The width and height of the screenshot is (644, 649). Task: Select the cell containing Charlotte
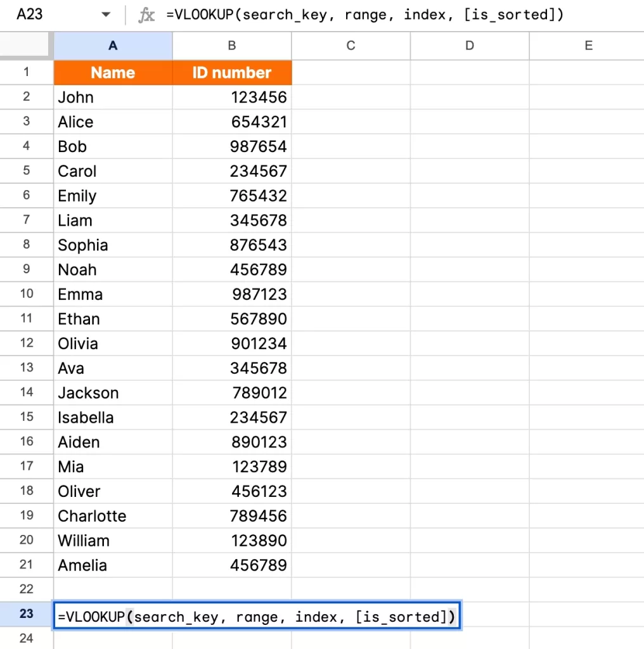click(x=112, y=516)
